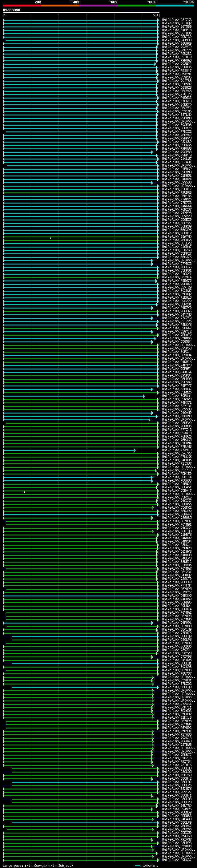
Task: Select the UniRef100_C8CLQ0 label
Action: click(x=177, y=687)
